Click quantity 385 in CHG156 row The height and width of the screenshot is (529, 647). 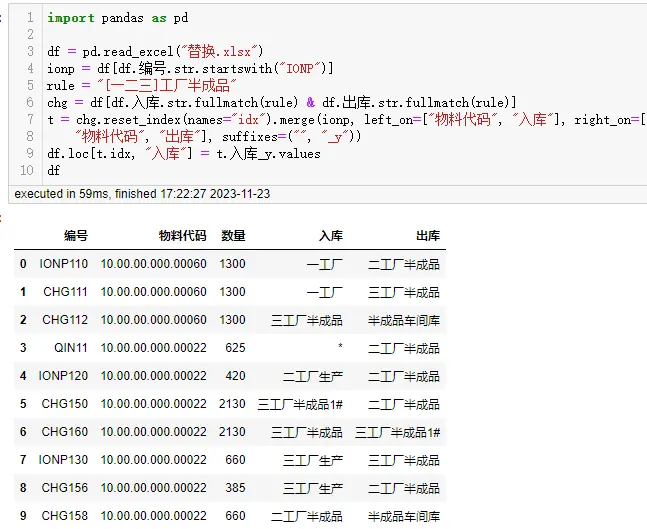point(235,488)
